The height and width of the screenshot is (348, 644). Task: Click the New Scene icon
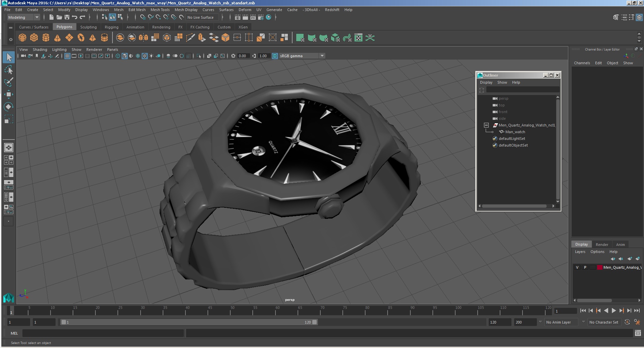pyautogui.click(x=51, y=17)
